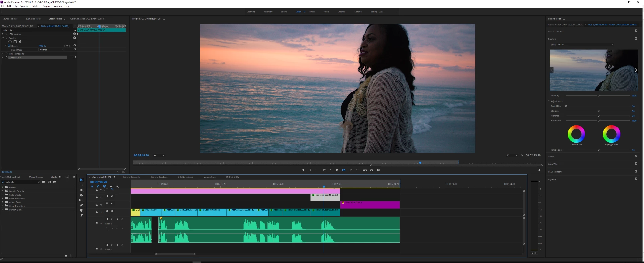Toggle Vignette checkbox
This screenshot has height=263, width=644.
coord(636,179)
